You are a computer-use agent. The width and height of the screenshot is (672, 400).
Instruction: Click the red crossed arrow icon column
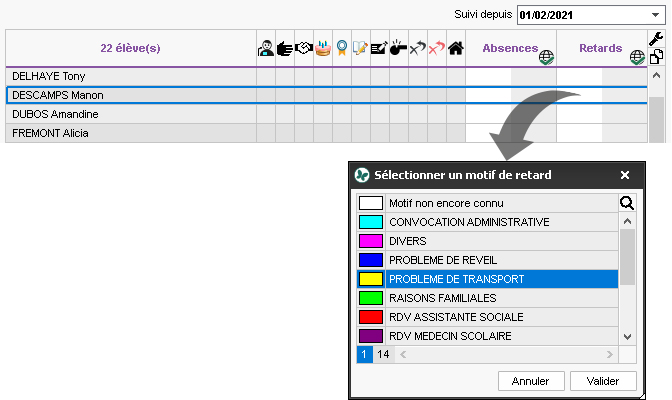[437, 48]
